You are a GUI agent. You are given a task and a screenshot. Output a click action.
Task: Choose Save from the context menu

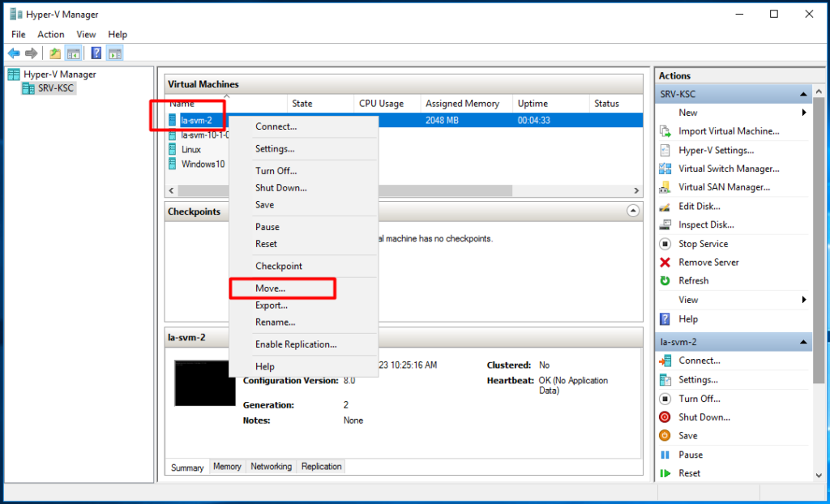(303, 205)
